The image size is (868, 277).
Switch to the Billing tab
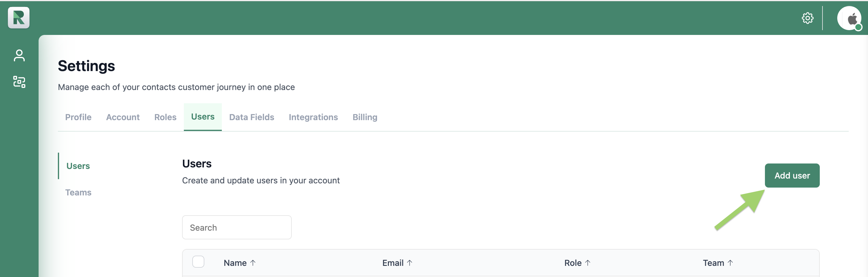pyautogui.click(x=365, y=117)
